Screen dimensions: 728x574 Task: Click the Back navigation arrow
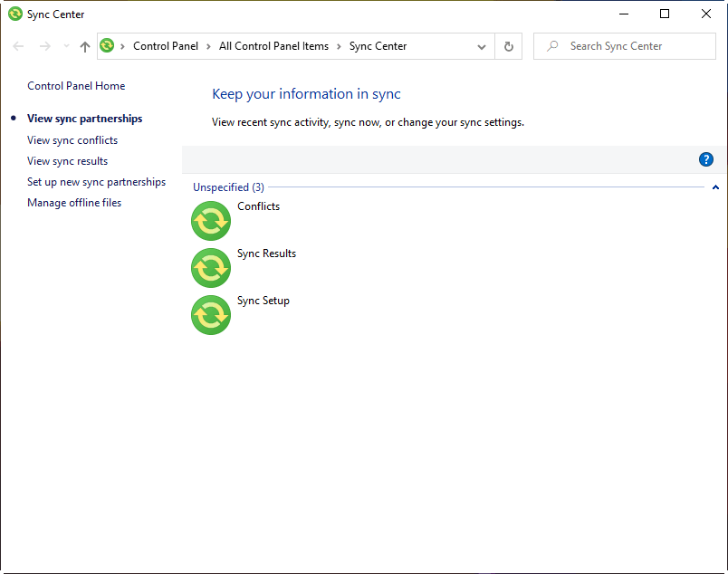pyautogui.click(x=18, y=46)
